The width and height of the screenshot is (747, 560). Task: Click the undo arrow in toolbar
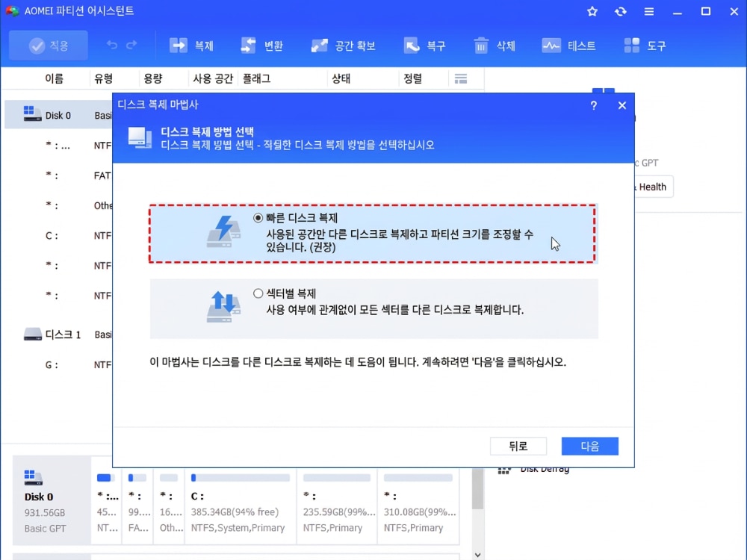click(112, 46)
